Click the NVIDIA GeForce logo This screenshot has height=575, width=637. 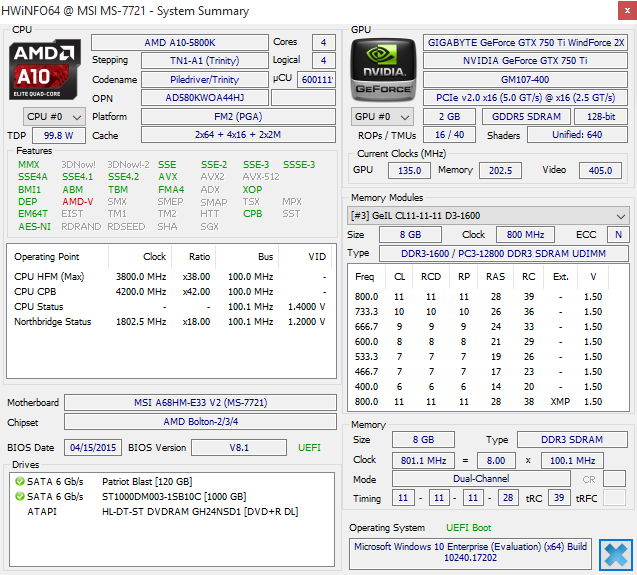(x=384, y=69)
